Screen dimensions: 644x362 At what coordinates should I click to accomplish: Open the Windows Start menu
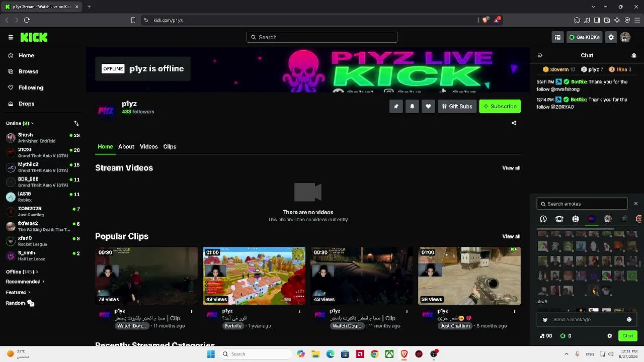point(211,354)
